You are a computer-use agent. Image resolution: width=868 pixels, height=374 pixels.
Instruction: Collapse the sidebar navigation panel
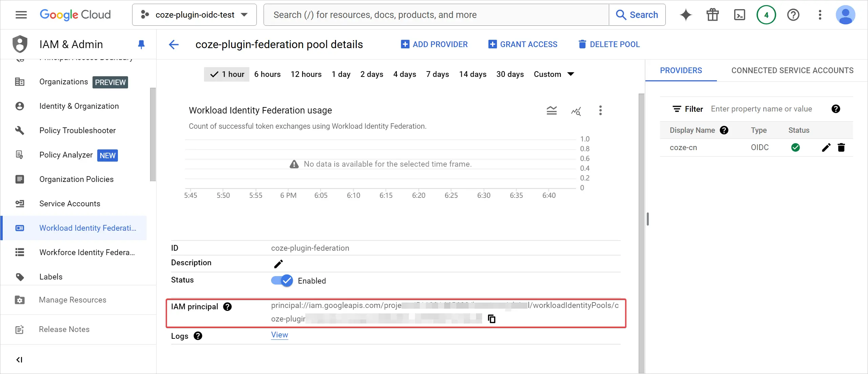(19, 360)
